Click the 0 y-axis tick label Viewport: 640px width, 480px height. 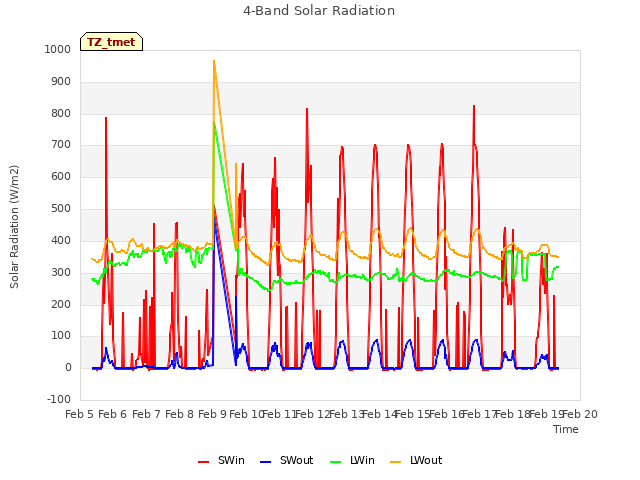[x=68, y=367]
